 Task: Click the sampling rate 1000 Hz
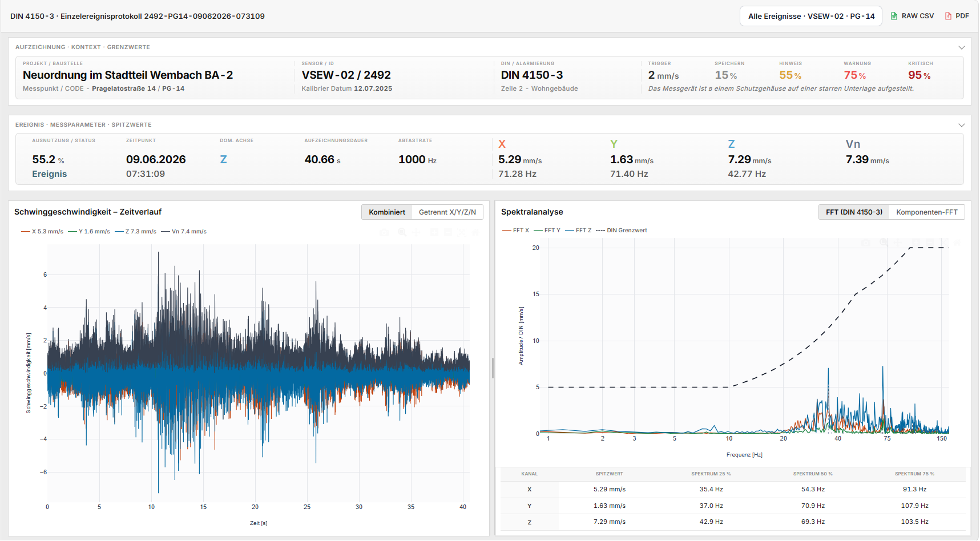[x=417, y=160]
